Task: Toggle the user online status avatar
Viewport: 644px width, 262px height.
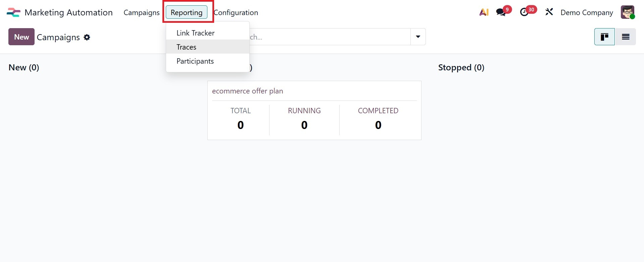Action: pyautogui.click(x=627, y=12)
